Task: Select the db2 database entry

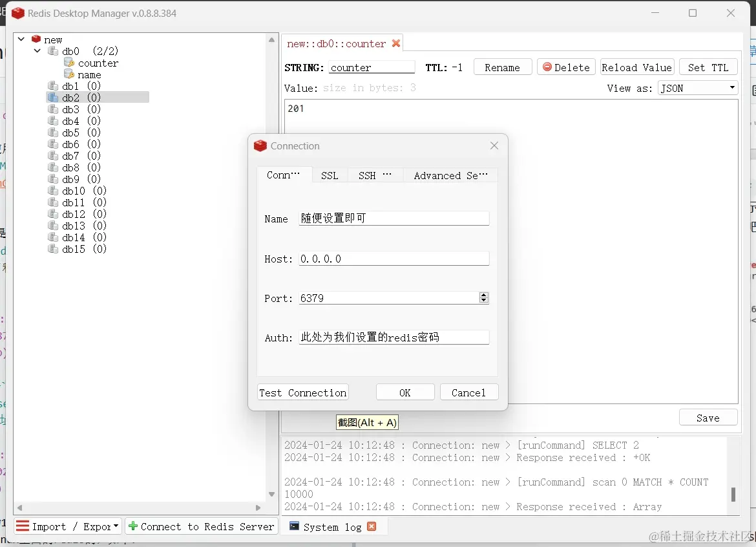Action: (x=69, y=97)
